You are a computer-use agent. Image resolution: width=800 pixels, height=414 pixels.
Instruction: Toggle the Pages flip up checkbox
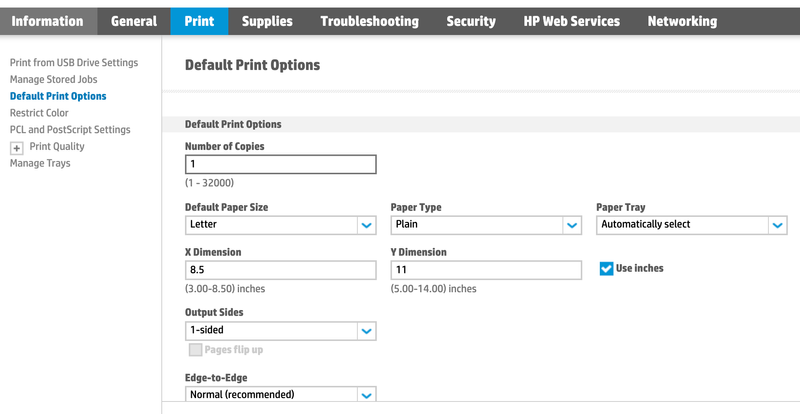(195, 350)
